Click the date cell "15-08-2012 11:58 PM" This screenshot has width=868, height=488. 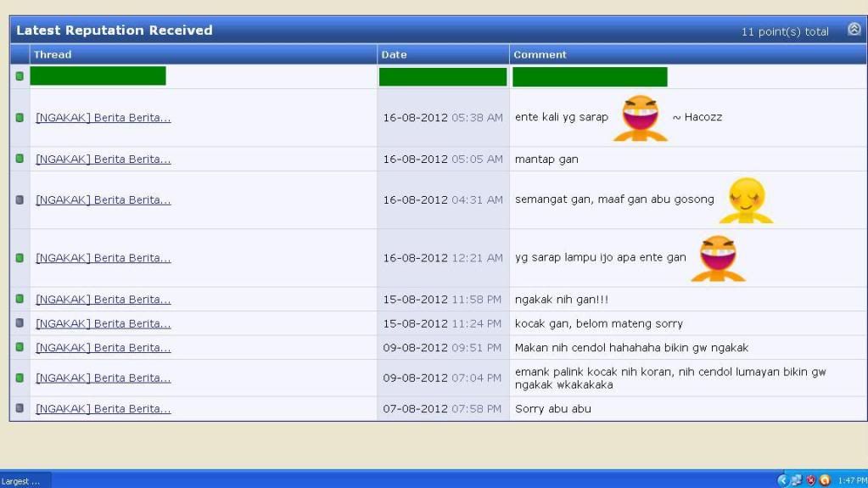(442, 299)
